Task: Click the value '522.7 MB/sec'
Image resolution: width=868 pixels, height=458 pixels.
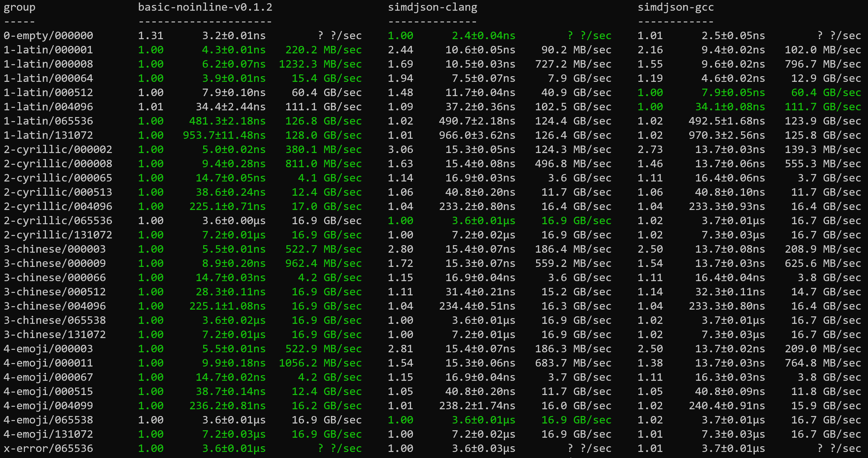Action: [x=324, y=249]
